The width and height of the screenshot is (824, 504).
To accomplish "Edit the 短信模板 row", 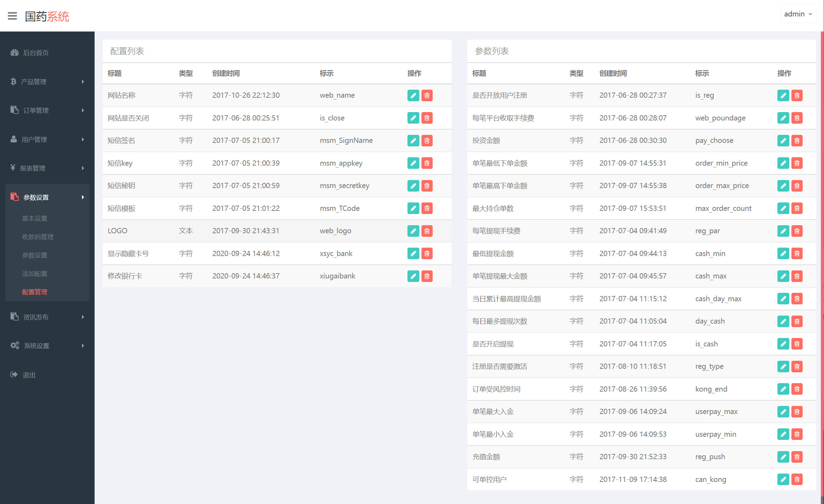I will [413, 208].
